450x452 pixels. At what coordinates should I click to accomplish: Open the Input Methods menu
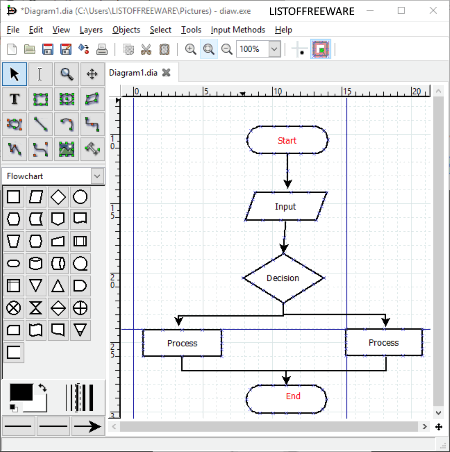click(238, 30)
